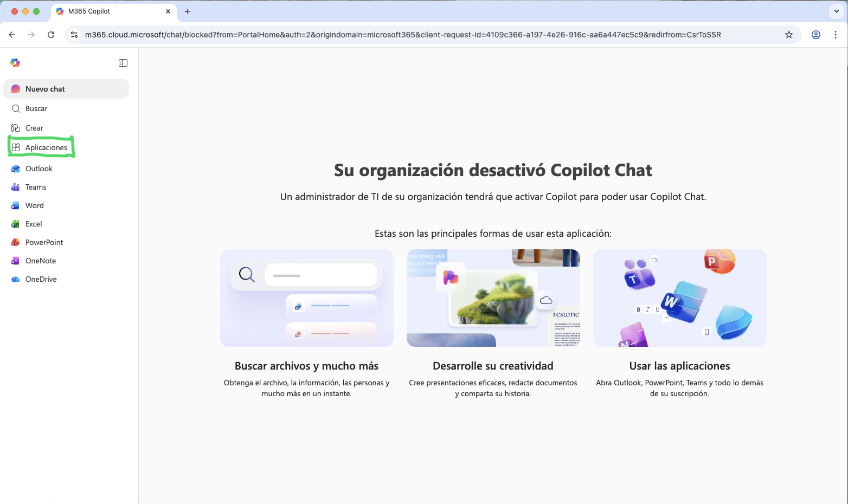
Task: Collapse the sidebar panel toggle
Action: click(123, 63)
